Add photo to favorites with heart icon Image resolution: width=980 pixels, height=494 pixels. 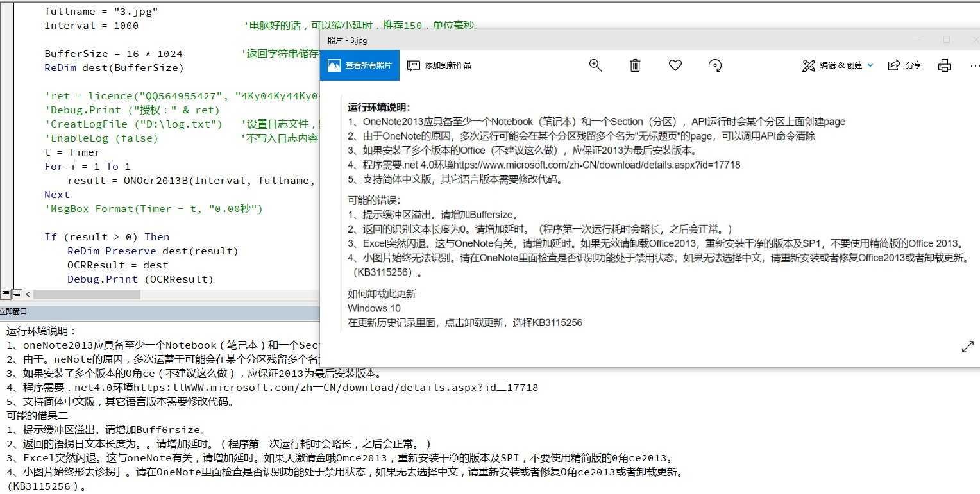point(675,65)
